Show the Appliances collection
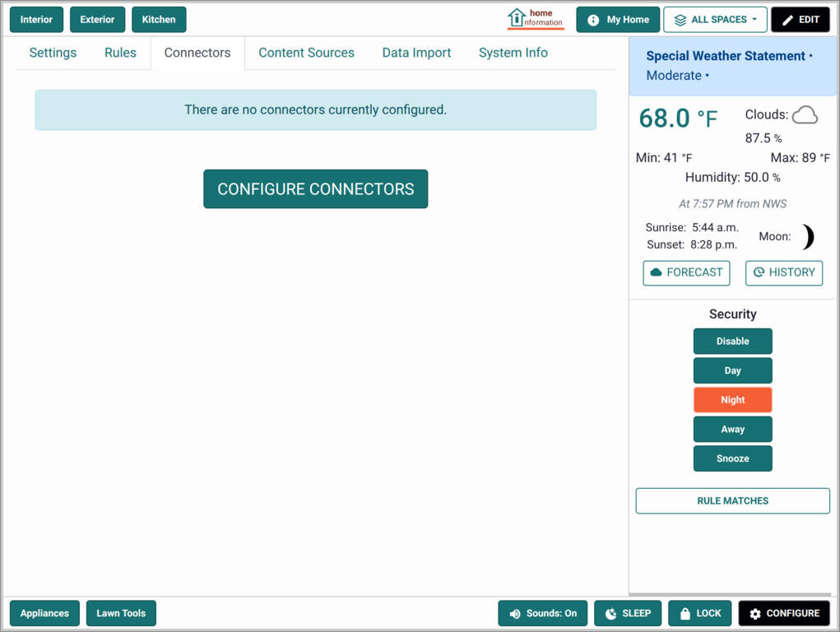This screenshot has width=840, height=632. 44,613
